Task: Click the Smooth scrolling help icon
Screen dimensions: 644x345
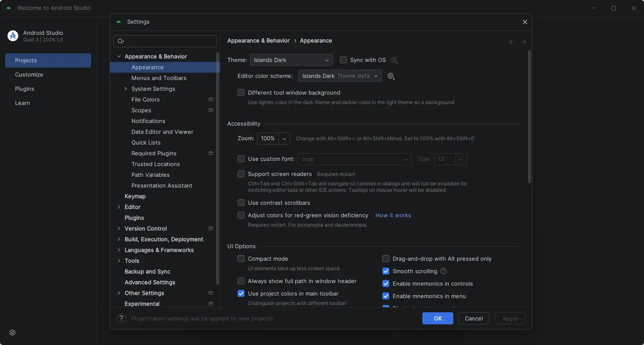Action: tap(443, 271)
